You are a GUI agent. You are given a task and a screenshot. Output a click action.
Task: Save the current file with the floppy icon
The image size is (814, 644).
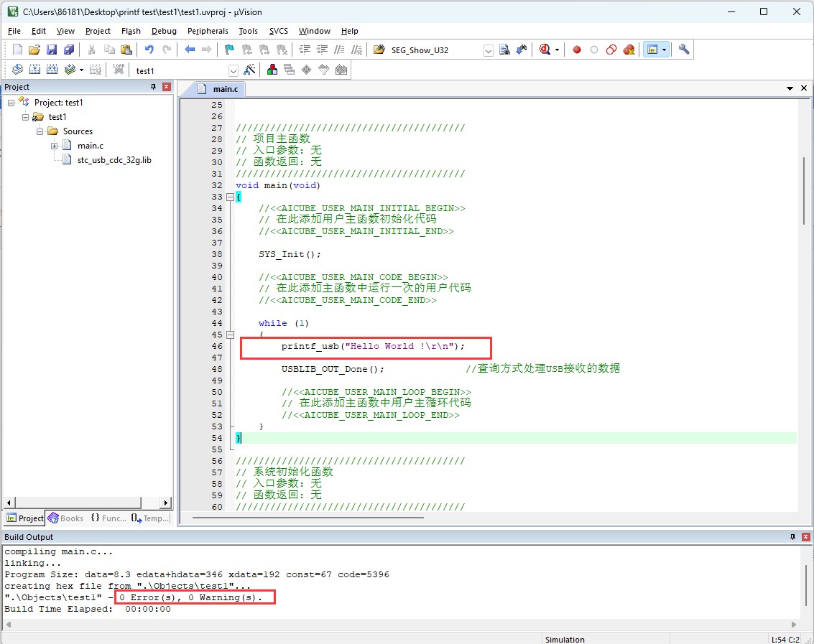click(x=52, y=50)
